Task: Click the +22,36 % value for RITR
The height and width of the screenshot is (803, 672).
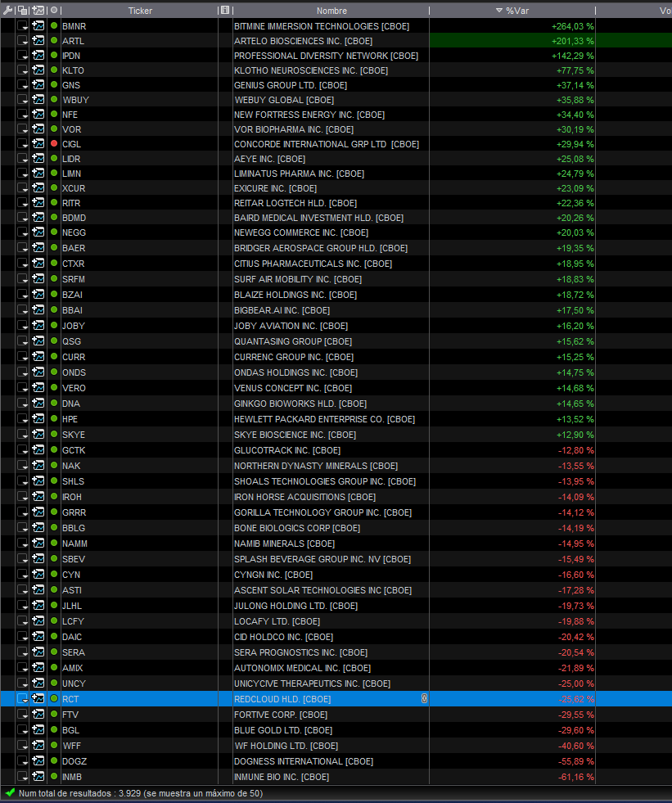Action: tap(575, 203)
